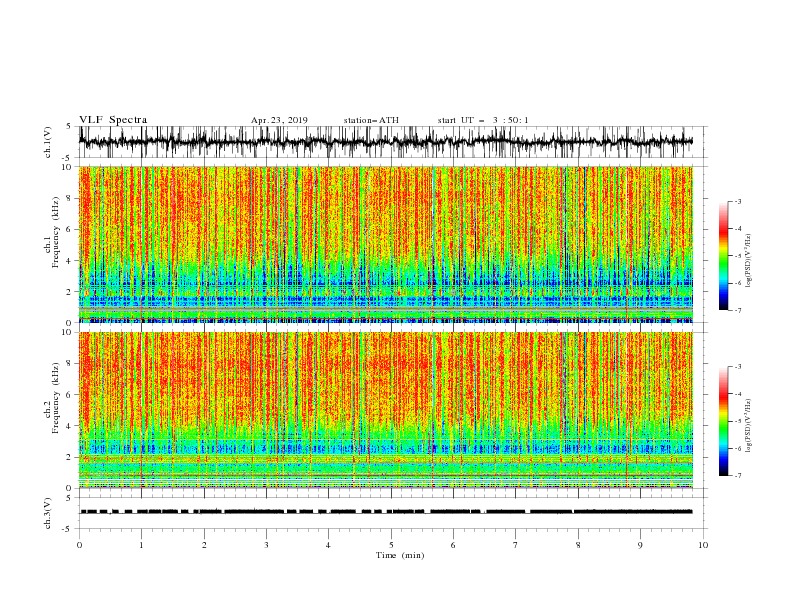This screenshot has width=792, height=612.
Task: Click inside the ch.1 spectrogram panel
Action: point(386,244)
